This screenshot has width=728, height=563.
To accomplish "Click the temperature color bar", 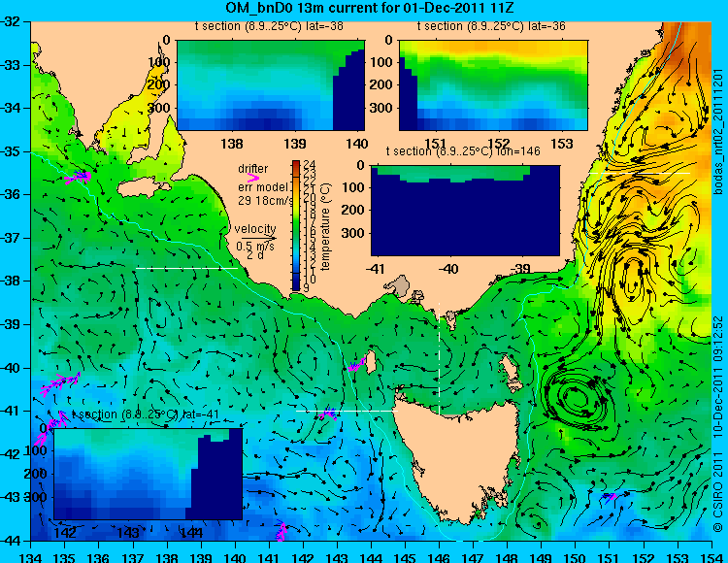I will pos(296,225).
